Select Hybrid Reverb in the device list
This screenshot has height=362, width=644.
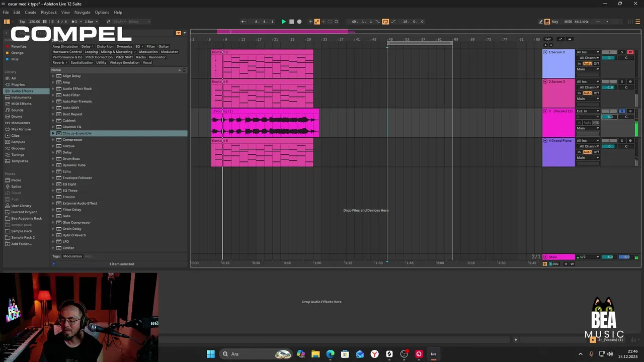(74, 235)
